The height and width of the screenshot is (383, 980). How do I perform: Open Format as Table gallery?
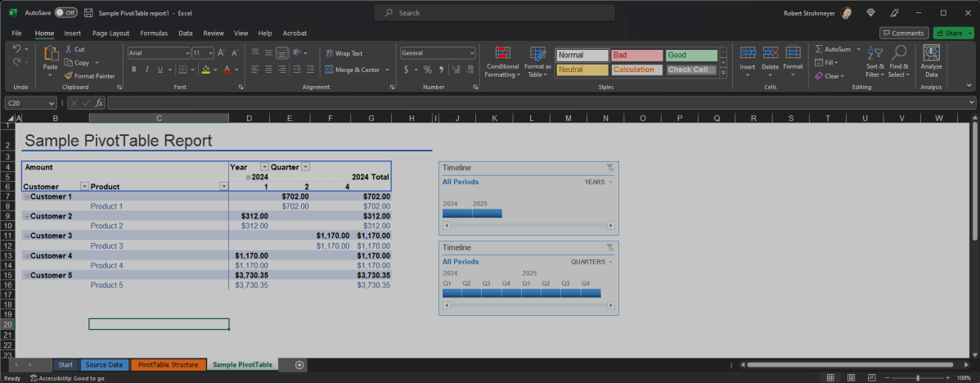[x=537, y=62]
